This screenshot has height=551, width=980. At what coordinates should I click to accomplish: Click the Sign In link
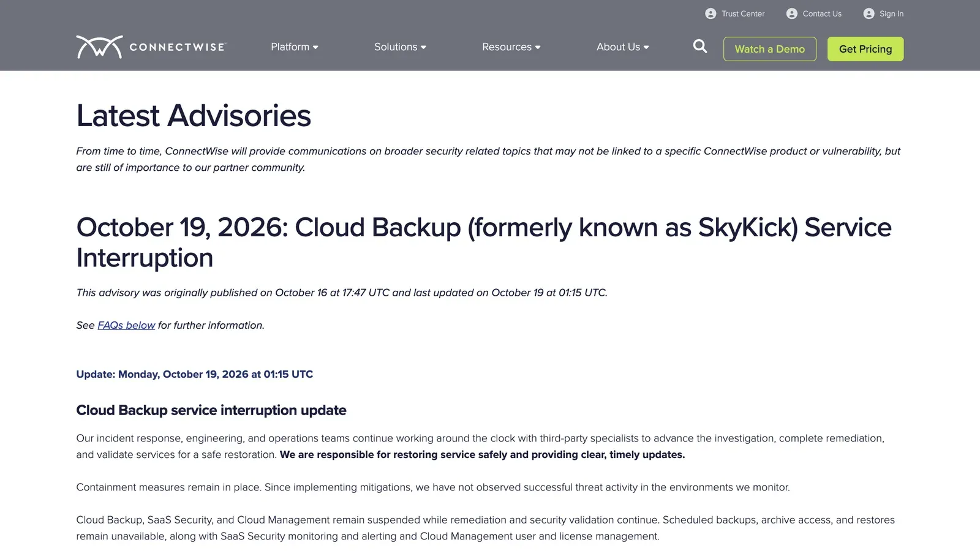891,13
